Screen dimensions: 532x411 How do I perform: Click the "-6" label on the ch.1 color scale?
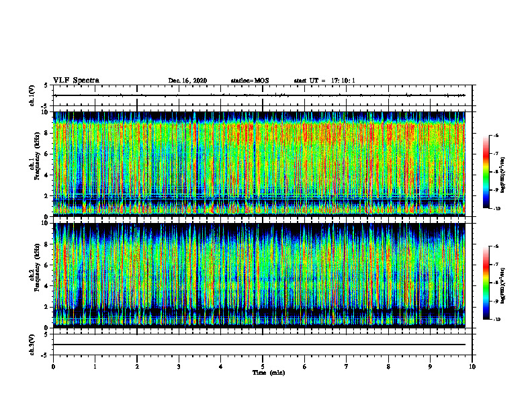(x=496, y=135)
